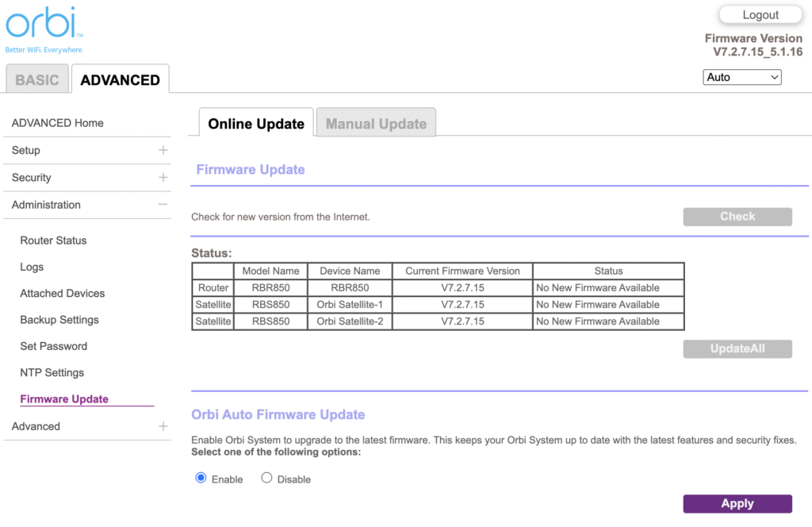Open the Auto language dropdown
The image size is (812, 527).
click(x=741, y=77)
